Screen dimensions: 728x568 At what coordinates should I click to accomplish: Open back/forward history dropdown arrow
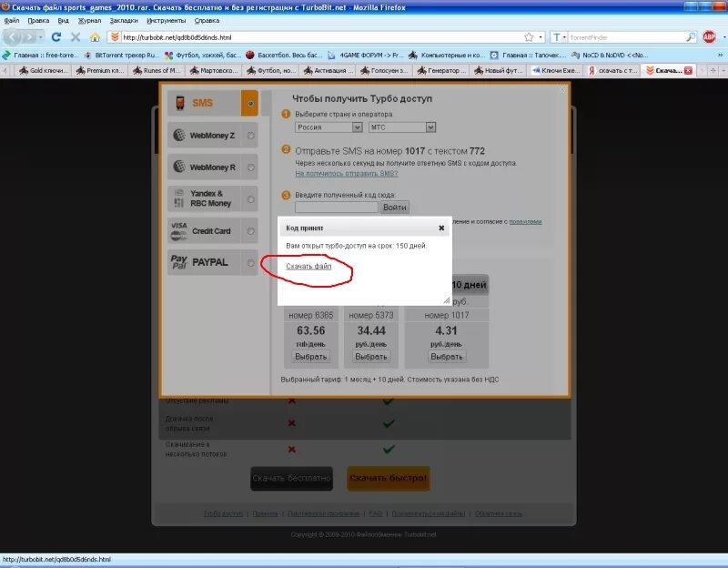[x=41, y=37]
